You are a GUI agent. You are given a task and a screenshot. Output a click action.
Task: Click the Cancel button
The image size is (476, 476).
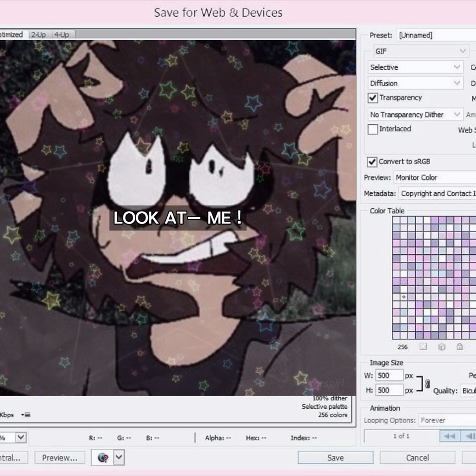click(x=417, y=457)
